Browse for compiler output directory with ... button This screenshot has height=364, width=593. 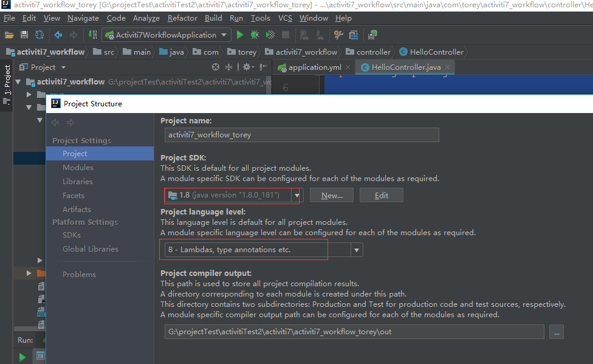tap(557, 332)
